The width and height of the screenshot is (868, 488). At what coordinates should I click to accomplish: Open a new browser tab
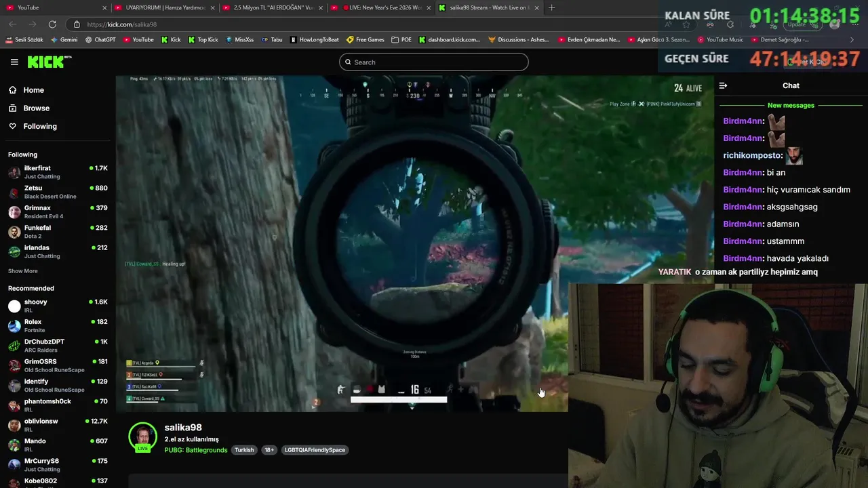pyautogui.click(x=551, y=7)
